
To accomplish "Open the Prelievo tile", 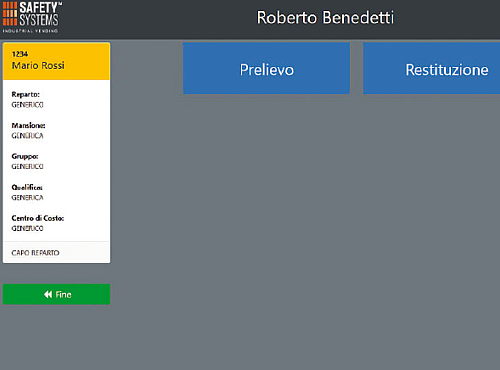I will (x=267, y=68).
